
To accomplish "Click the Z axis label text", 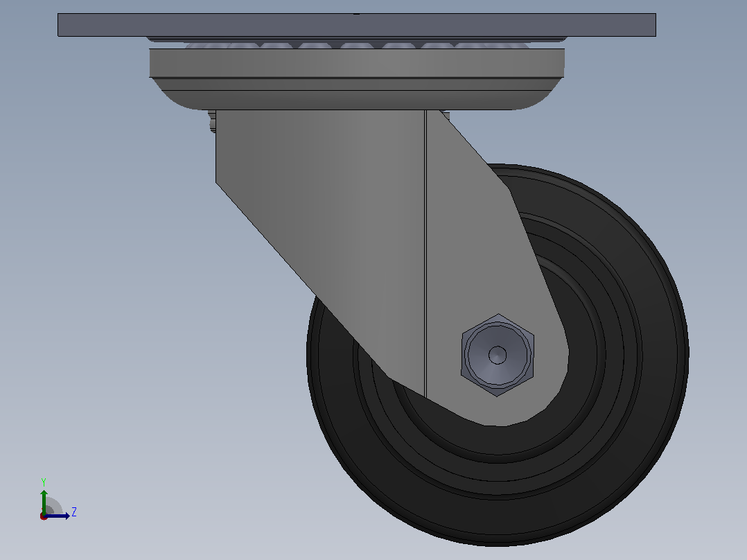I will pyautogui.click(x=74, y=512).
